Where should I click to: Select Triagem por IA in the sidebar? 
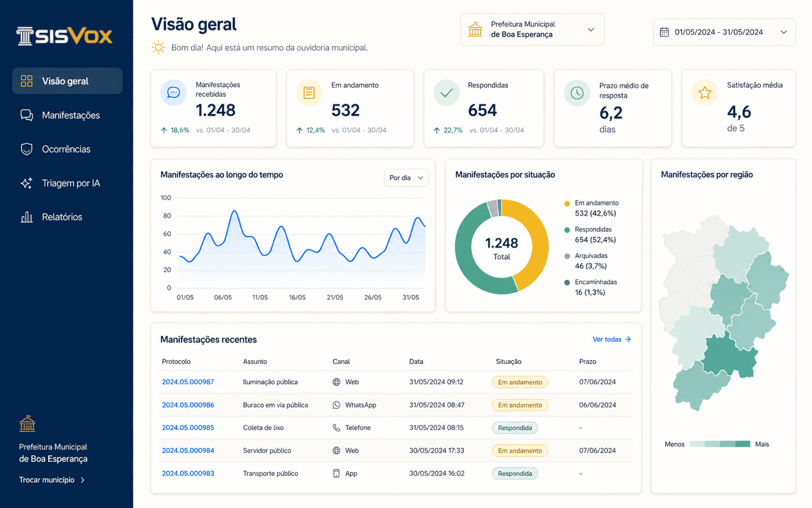(67, 183)
